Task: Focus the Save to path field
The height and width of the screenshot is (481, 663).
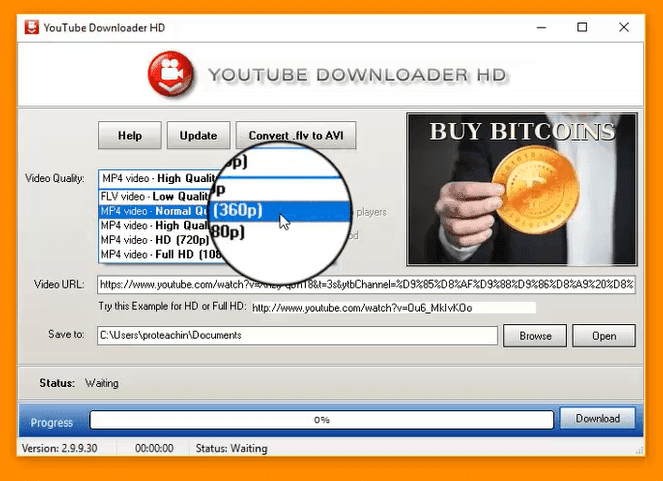Action: 297,335
